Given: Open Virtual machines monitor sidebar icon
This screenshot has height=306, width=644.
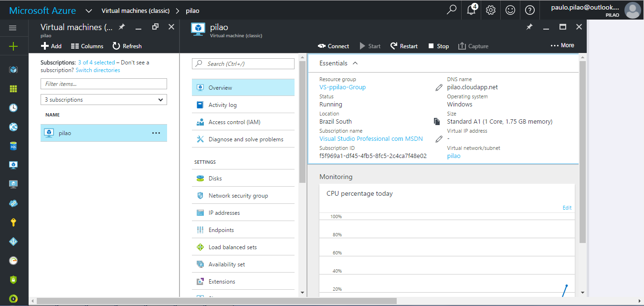Looking at the screenshot, I should coord(13,184).
